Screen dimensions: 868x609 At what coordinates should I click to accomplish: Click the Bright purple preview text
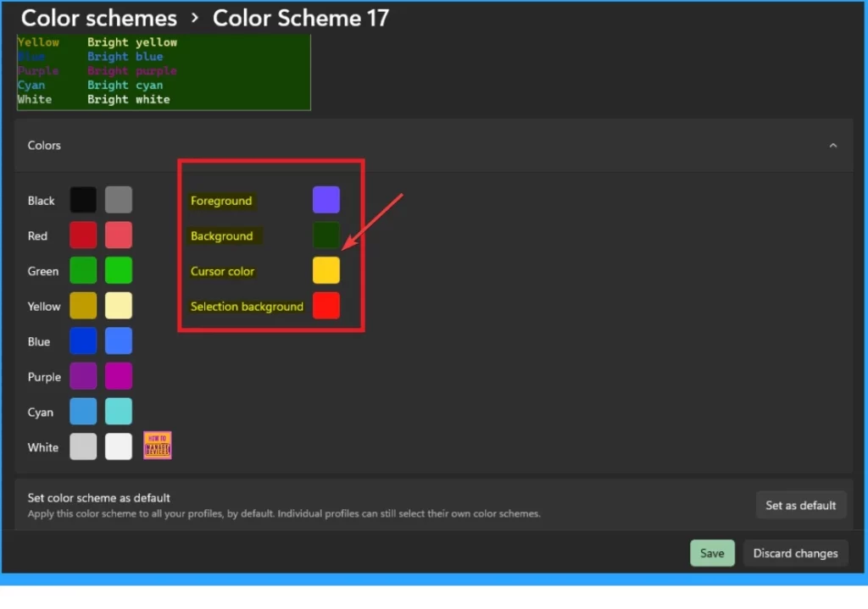tap(132, 71)
